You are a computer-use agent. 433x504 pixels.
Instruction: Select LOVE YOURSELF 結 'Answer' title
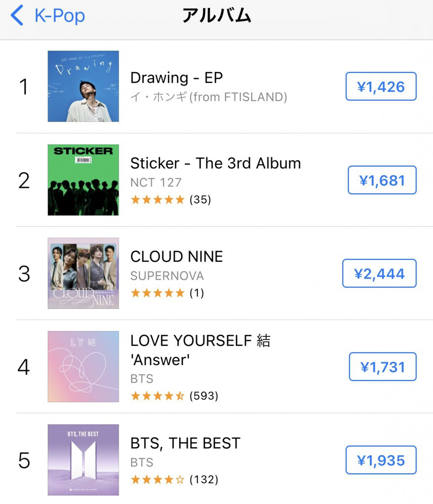coord(200,350)
